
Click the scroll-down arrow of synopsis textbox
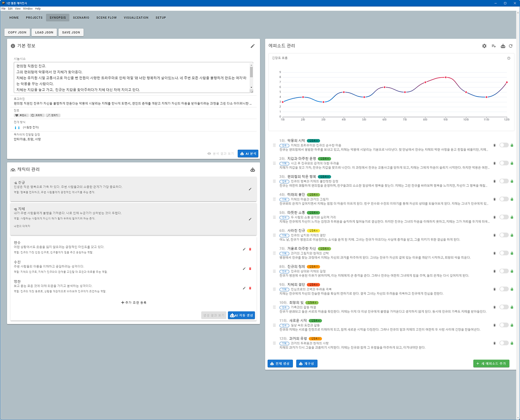(x=251, y=87)
